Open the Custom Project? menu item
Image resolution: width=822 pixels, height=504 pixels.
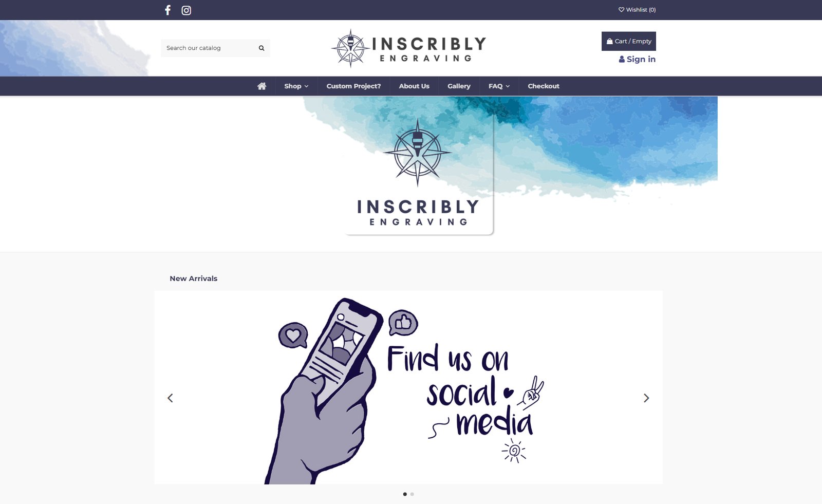(x=353, y=86)
